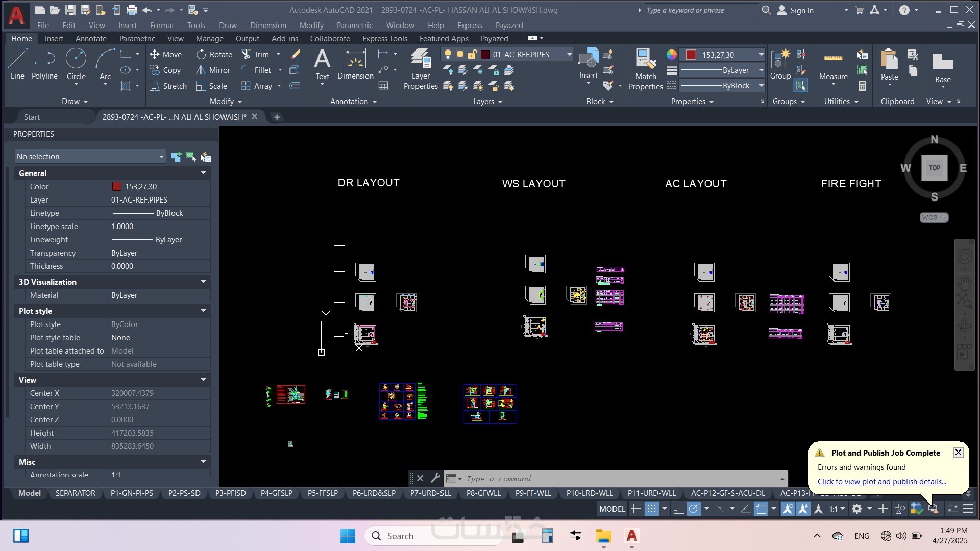The height and width of the screenshot is (551, 980).
Task: Click the Mirror modify tool
Action: pyautogui.click(x=213, y=70)
